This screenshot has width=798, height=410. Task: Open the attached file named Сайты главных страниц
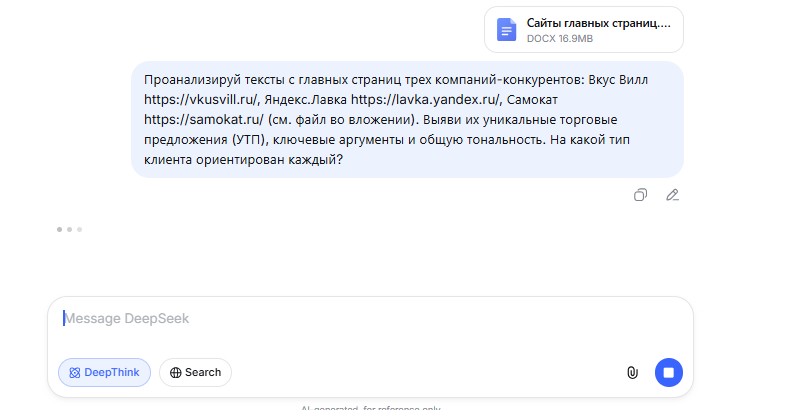click(x=598, y=22)
